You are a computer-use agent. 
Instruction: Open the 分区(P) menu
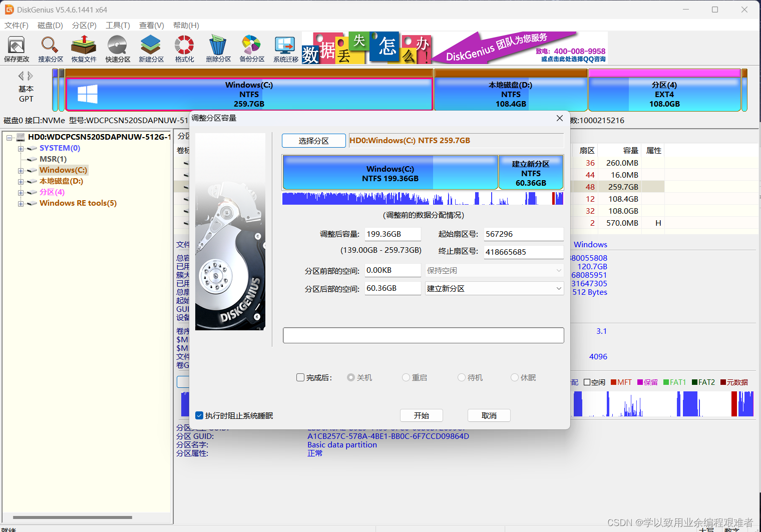click(84, 25)
